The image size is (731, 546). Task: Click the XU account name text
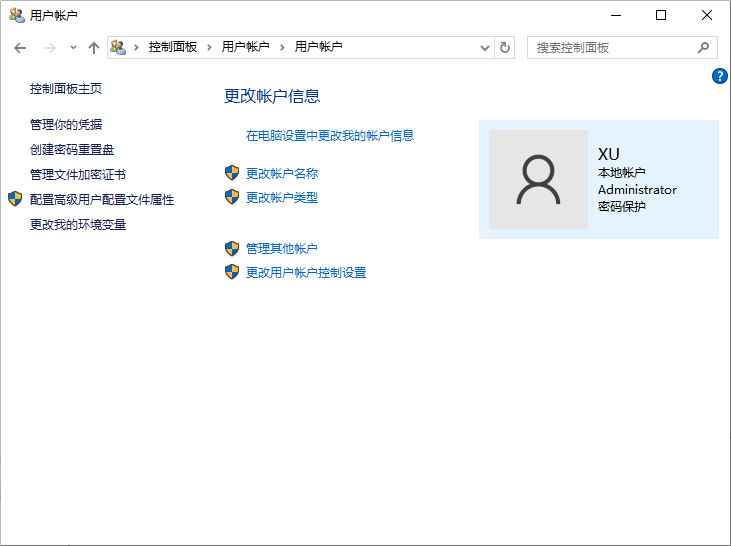click(608, 154)
